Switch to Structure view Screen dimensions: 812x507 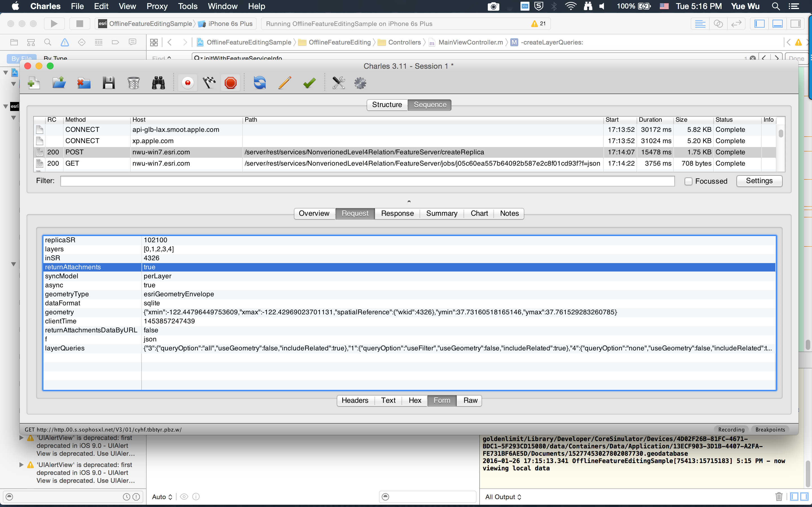coord(387,104)
